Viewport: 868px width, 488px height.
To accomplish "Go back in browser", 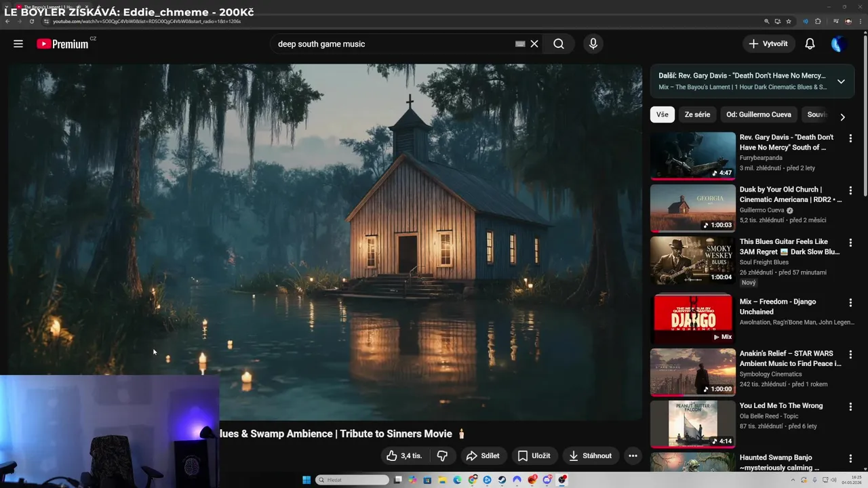I will (7, 22).
